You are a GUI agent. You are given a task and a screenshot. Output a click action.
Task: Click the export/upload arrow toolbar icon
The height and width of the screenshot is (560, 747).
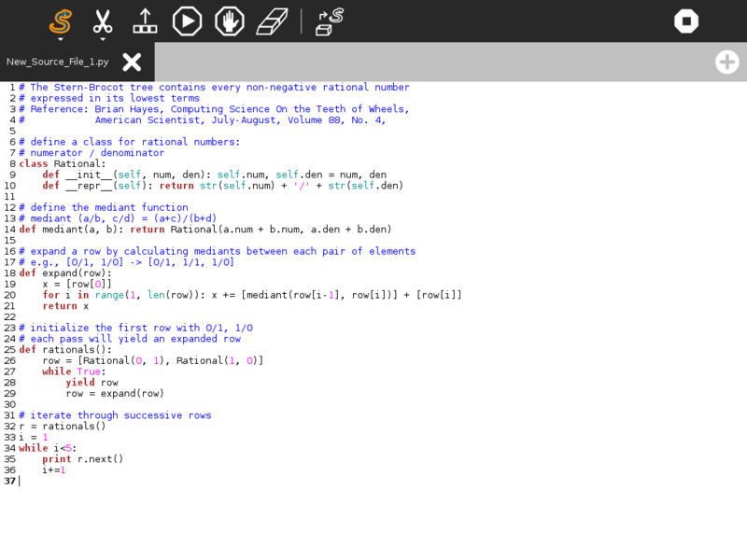click(x=145, y=21)
